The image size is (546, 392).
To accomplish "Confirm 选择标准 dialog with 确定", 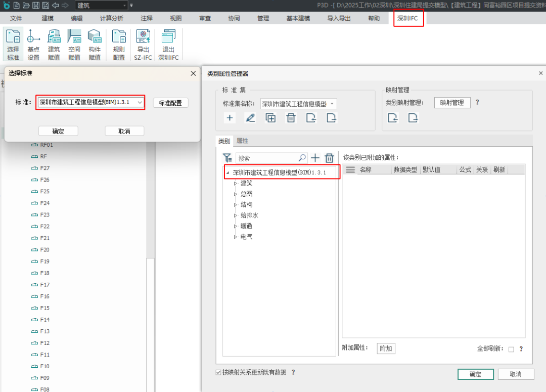I will pyautogui.click(x=58, y=131).
